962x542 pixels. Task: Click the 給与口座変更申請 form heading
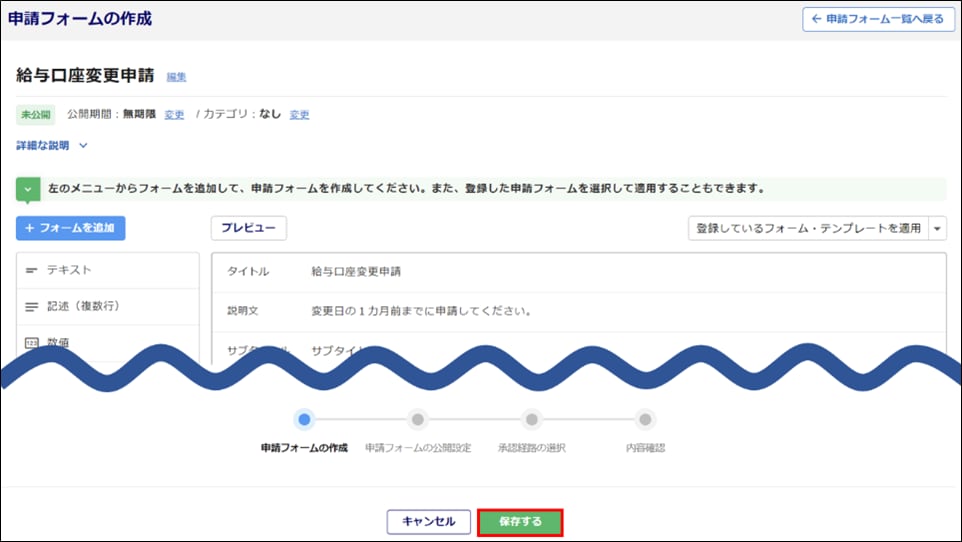coord(85,75)
